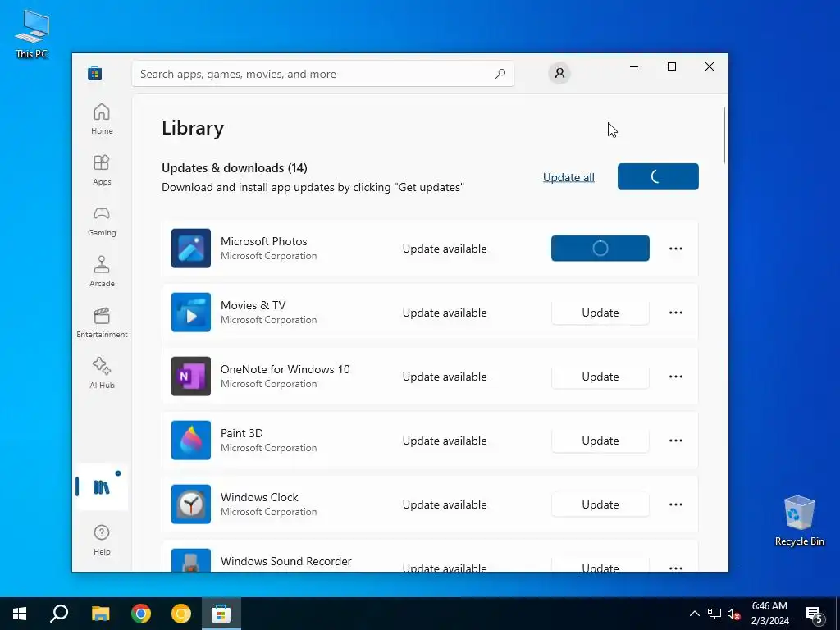The width and height of the screenshot is (840, 630).
Task: Click the Windows Clock app name
Action: pyautogui.click(x=259, y=497)
